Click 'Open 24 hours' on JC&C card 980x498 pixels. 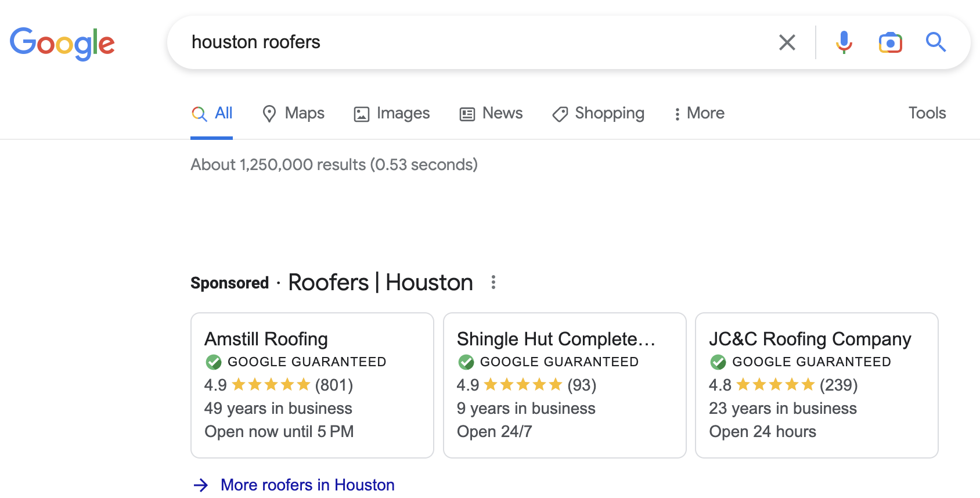[x=762, y=432]
